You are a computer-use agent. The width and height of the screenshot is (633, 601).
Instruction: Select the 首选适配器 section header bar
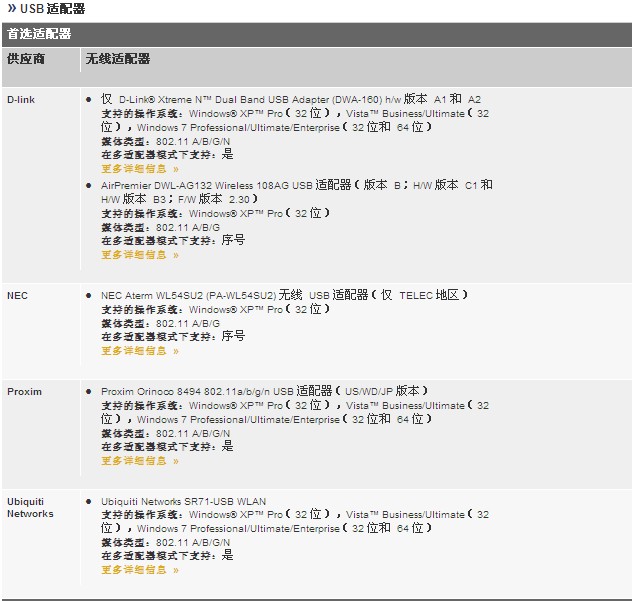pyautogui.click(x=316, y=33)
